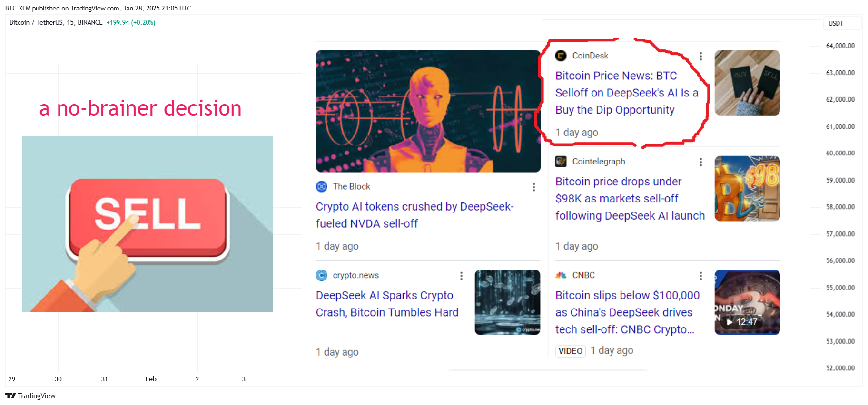This screenshot has width=868, height=405.
Task: Click the Cointelegraph source logo icon
Action: [x=561, y=162]
